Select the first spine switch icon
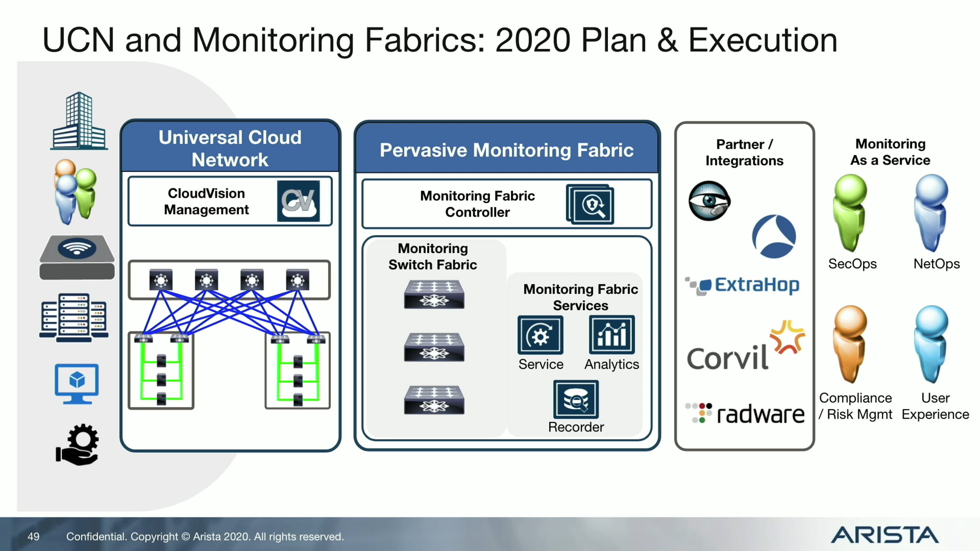980x551 pixels. 161,280
